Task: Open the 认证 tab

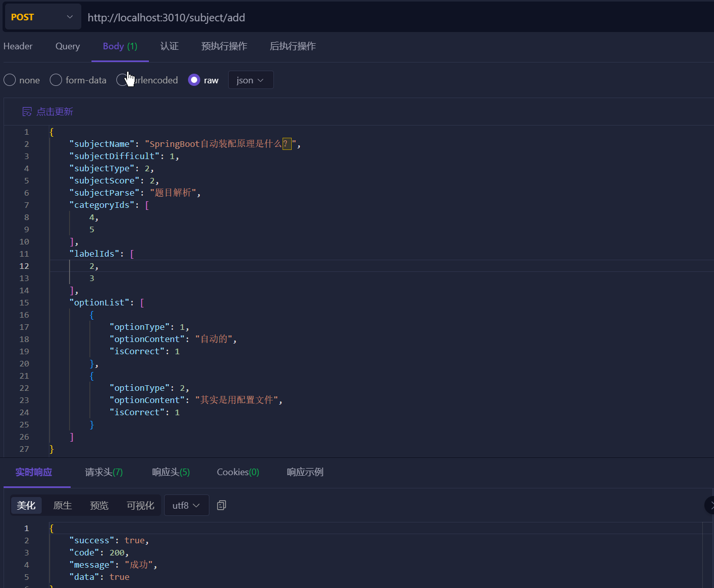Action: tap(169, 46)
